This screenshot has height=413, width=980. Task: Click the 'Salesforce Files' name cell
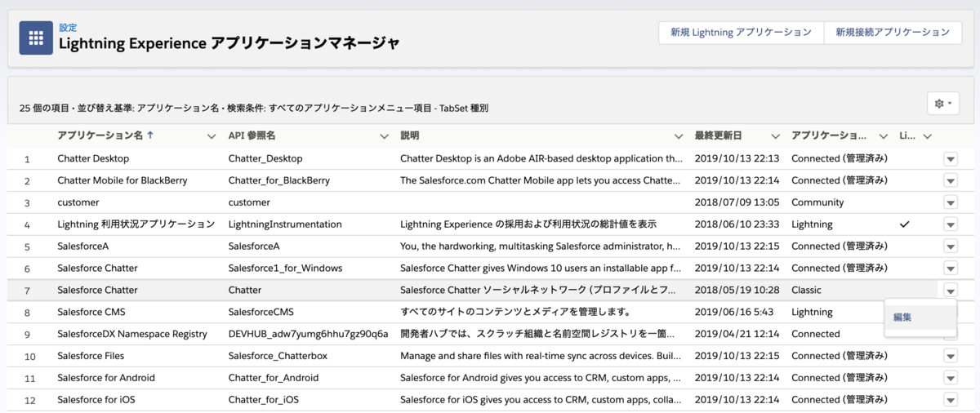[x=91, y=356]
